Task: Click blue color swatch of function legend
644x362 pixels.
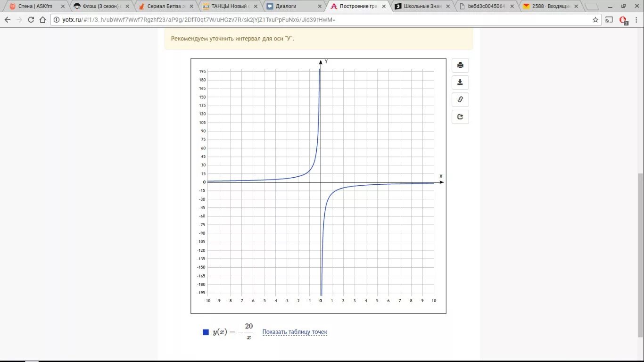Action: pos(206,332)
